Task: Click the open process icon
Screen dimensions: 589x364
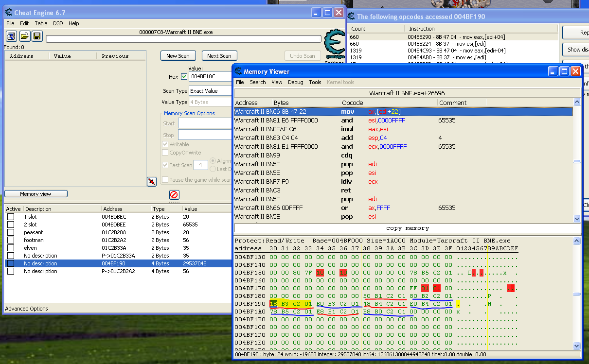Action: (11, 36)
